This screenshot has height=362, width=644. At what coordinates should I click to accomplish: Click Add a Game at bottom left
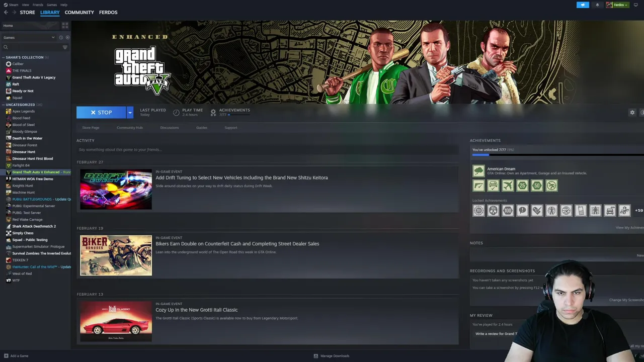(x=16, y=356)
